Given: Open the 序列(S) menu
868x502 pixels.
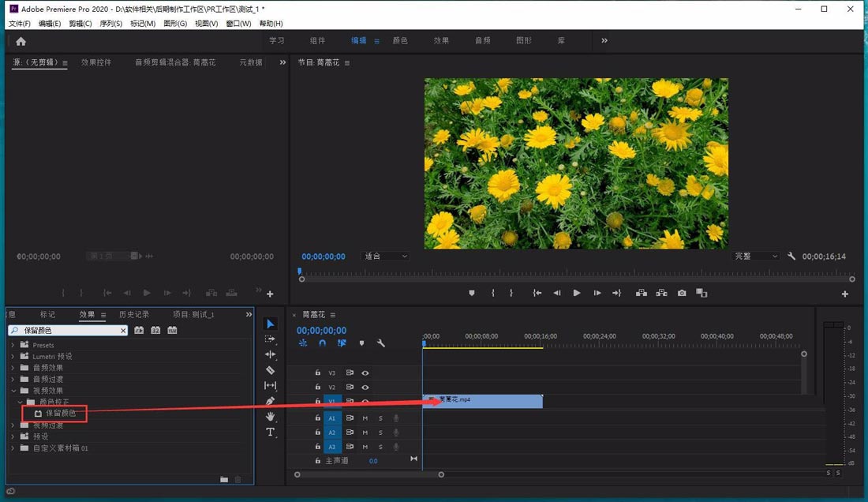Looking at the screenshot, I should (111, 24).
